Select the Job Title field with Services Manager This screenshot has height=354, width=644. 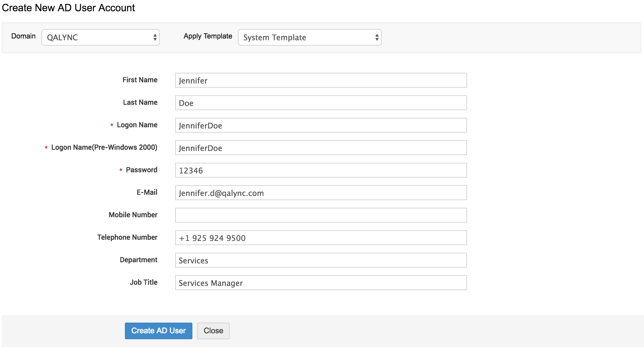click(321, 283)
